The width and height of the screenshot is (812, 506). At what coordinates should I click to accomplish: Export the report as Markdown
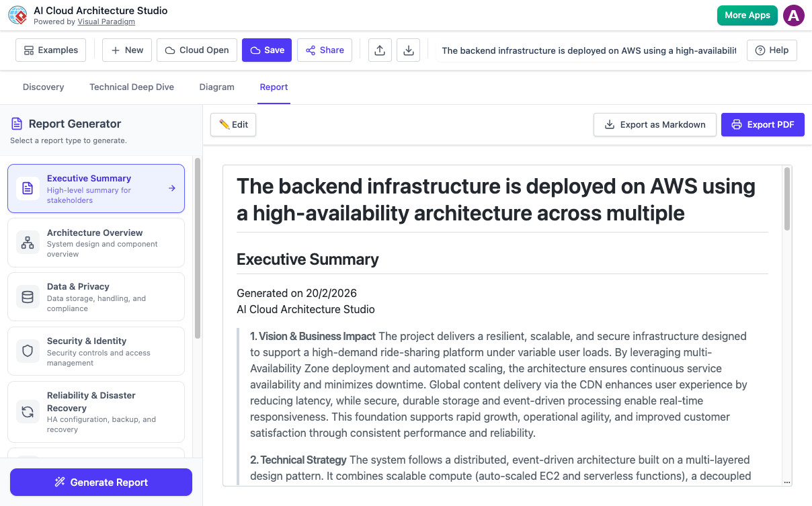654,124
